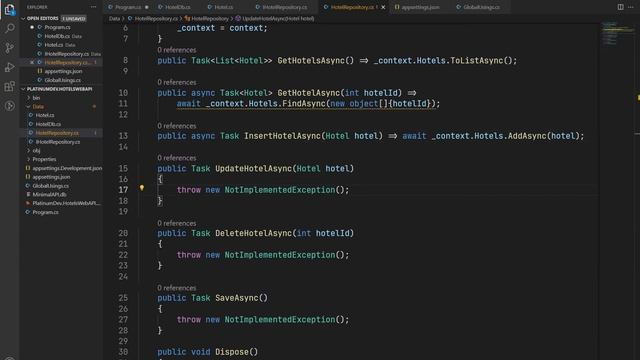Click HotelRepository.cs in the breadcrumb
The image size is (640, 360).
click(x=156, y=18)
